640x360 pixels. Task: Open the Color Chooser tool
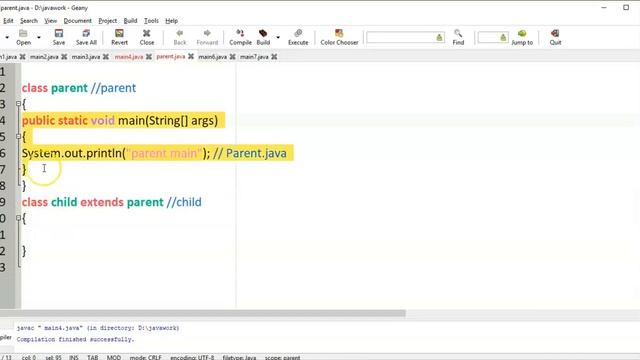click(339, 37)
